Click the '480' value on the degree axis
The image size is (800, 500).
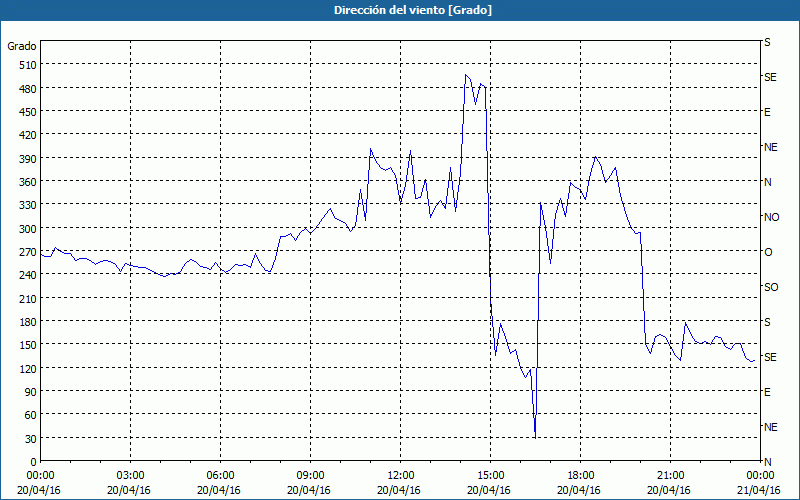28,89
